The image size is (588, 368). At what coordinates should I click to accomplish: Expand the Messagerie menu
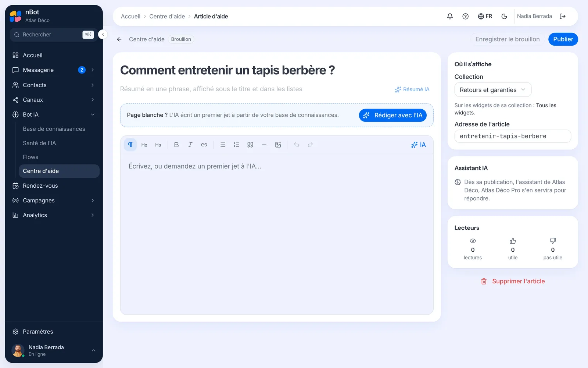coord(93,70)
